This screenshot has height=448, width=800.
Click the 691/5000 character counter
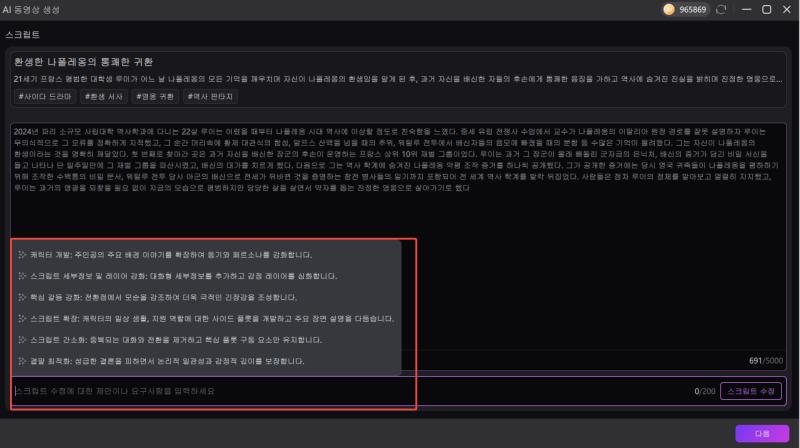tap(766, 361)
